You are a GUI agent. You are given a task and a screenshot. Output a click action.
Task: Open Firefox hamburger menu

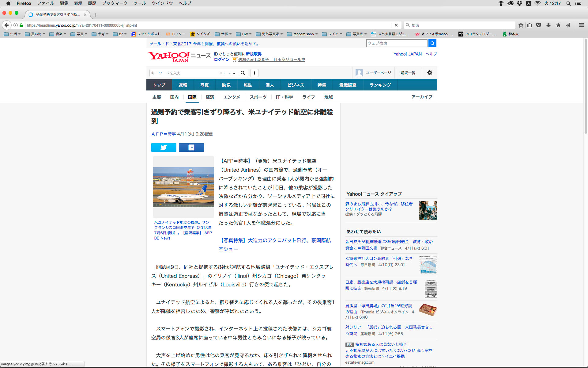(581, 25)
